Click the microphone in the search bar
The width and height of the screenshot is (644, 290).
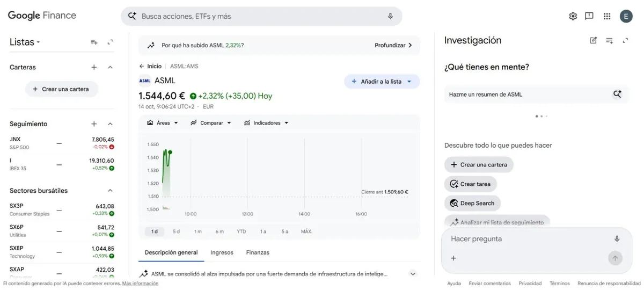point(390,16)
